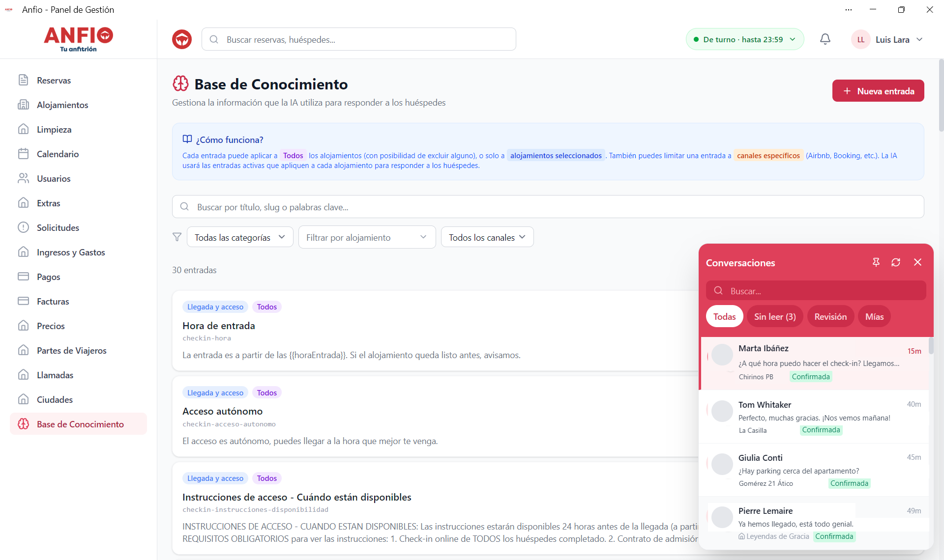Click the ANFIO Tu anfitrión logo
The height and width of the screenshot is (560, 944).
[x=79, y=39]
